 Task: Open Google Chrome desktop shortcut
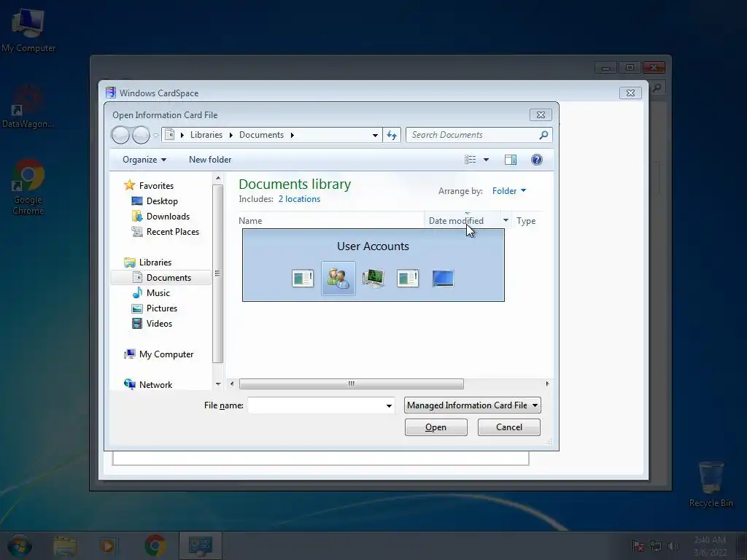(x=28, y=187)
